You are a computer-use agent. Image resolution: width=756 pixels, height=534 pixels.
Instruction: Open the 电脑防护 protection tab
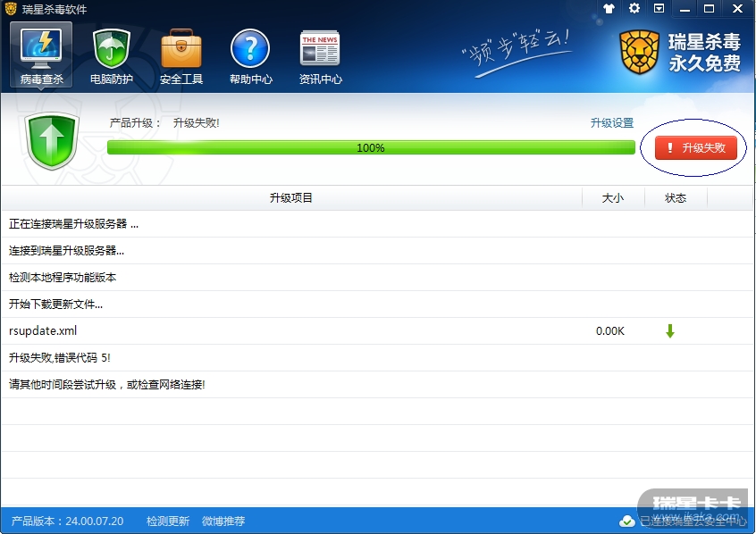point(112,57)
